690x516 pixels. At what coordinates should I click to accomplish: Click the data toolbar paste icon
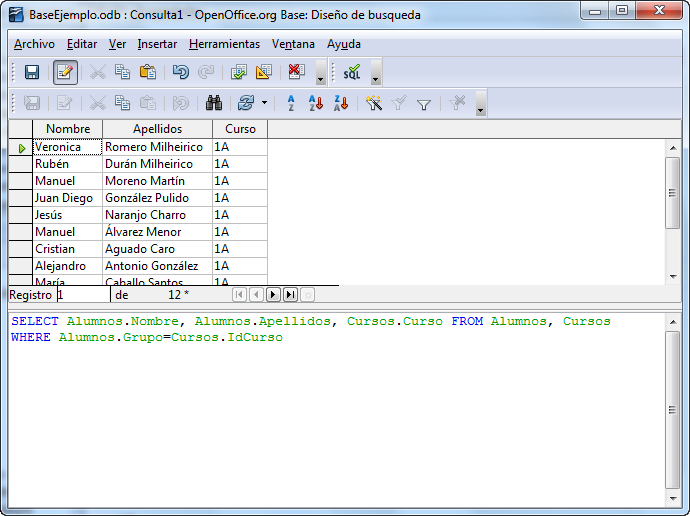pos(148,103)
